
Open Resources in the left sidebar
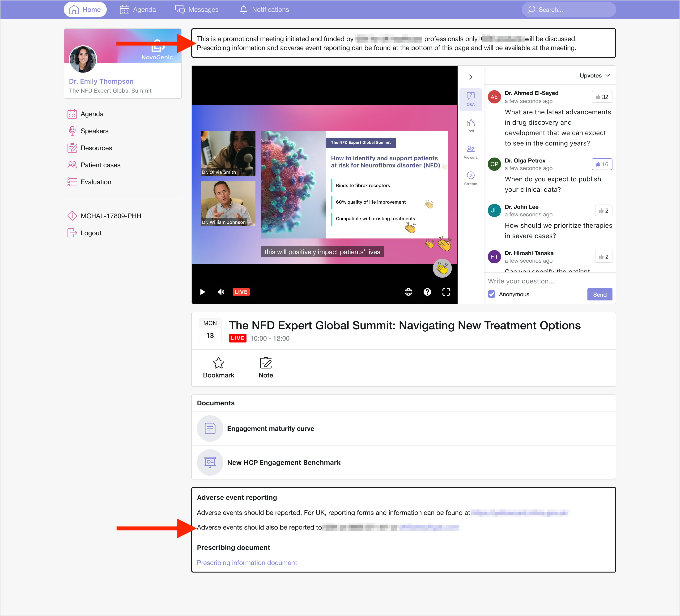pos(90,148)
